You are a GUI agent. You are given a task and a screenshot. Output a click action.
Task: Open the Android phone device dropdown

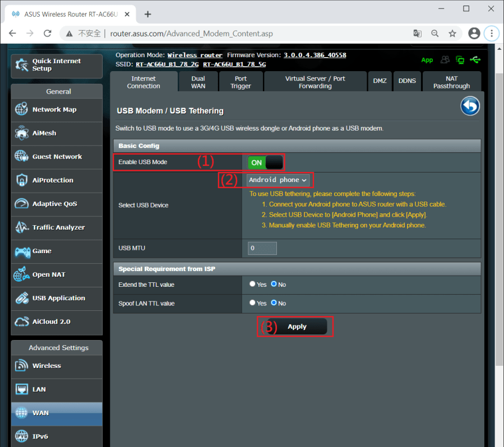point(278,180)
